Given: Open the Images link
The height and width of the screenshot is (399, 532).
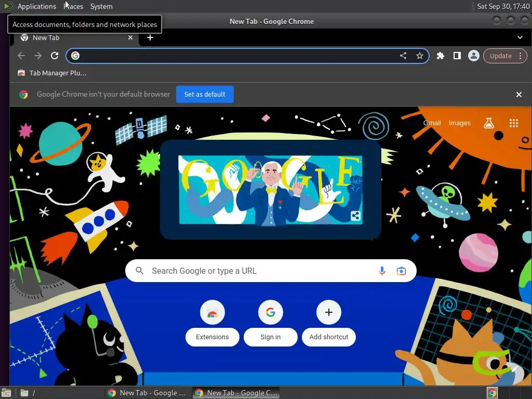Looking at the screenshot, I should tap(459, 123).
